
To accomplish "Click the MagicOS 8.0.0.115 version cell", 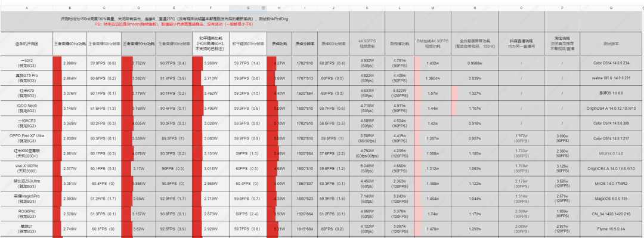I will click(x=611, y=199).
